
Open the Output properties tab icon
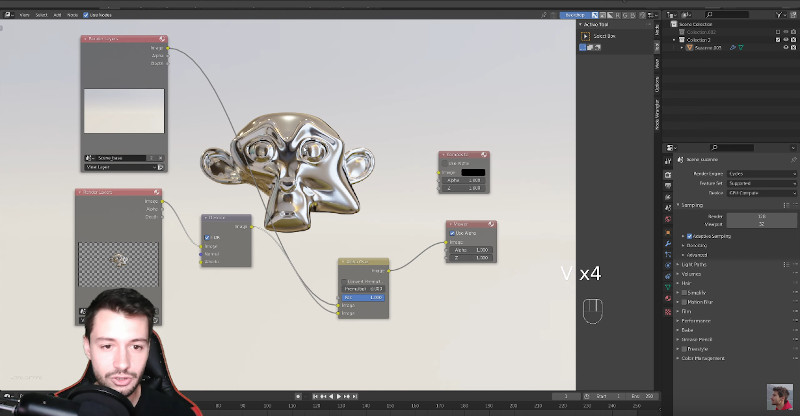click(x=668, y=186)
